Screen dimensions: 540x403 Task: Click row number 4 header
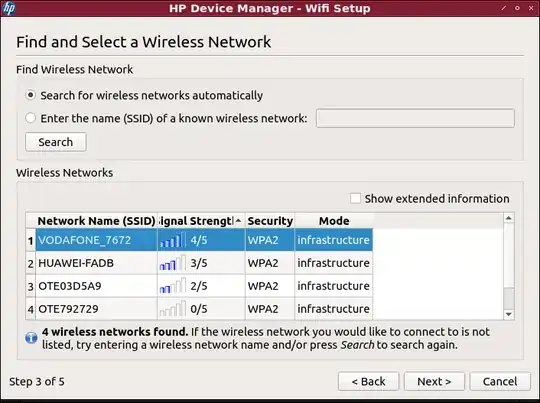click(31, 309)
